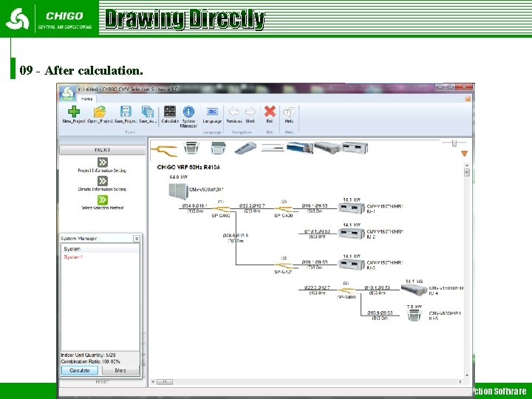Viewport: 532px width, 399px height.
Task: Open Project Information Setting arrow icon
Action: pos(103,162)
